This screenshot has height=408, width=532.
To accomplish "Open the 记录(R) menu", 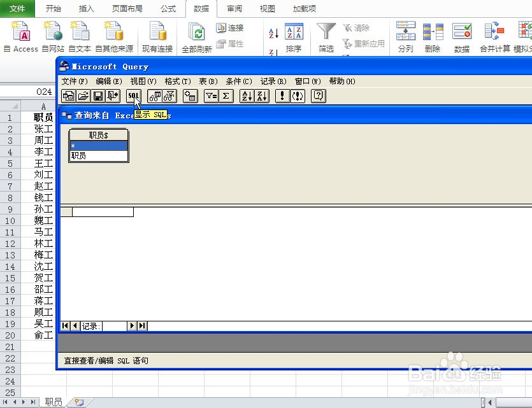I will (273, 81).
